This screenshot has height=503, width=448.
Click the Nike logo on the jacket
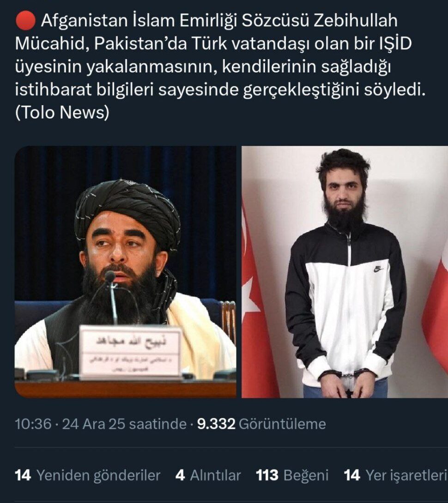[379, 269]
